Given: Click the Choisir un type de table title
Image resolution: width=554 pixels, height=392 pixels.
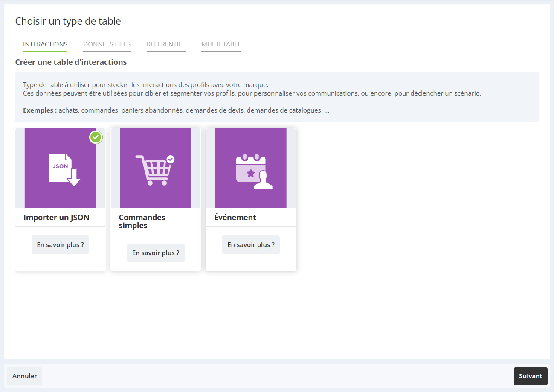Looking at the screenshot, I should pyautogui.click(x=68, y=21).
